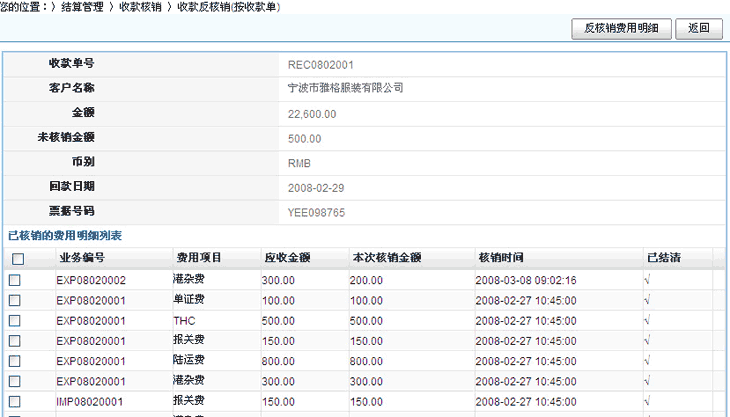Viewport: 730px width, 417px height.
Task: Sort by 核销时间 column header
Action: pos(501,258)
